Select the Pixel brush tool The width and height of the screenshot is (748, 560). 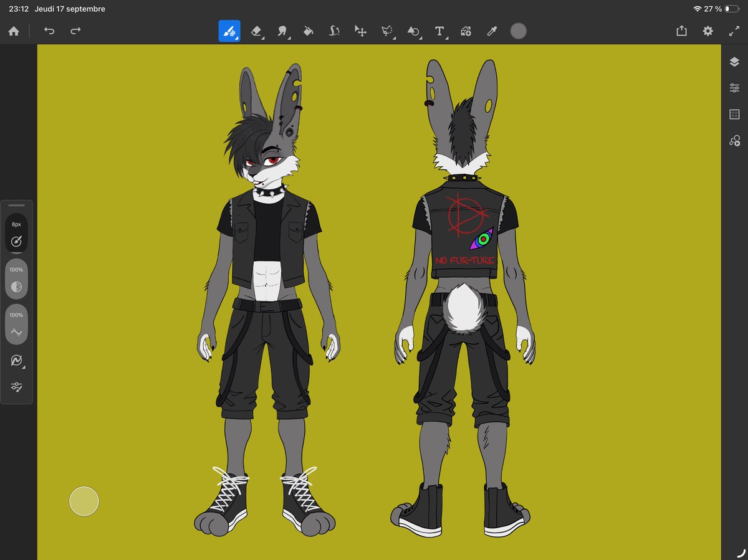229,31
